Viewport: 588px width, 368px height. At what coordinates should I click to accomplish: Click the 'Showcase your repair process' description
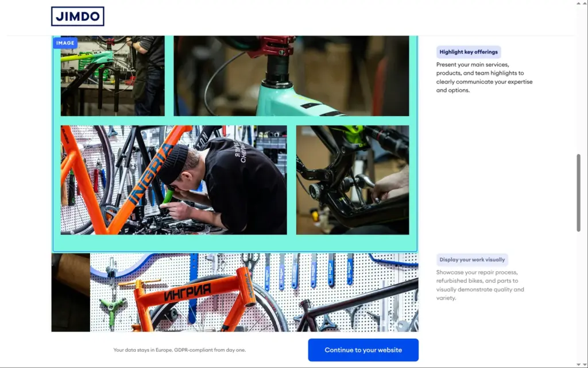pyautogui.click(x=480, y=285)
